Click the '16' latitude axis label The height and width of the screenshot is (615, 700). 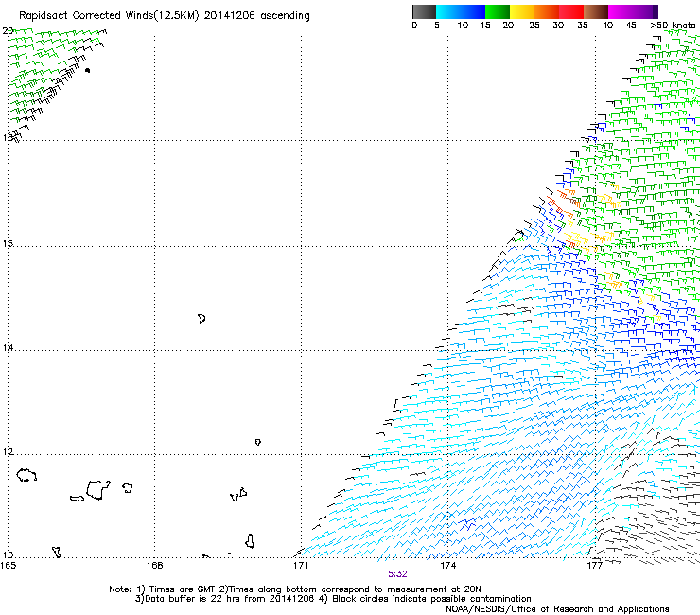pyautogui.click(x=8, y=244)
